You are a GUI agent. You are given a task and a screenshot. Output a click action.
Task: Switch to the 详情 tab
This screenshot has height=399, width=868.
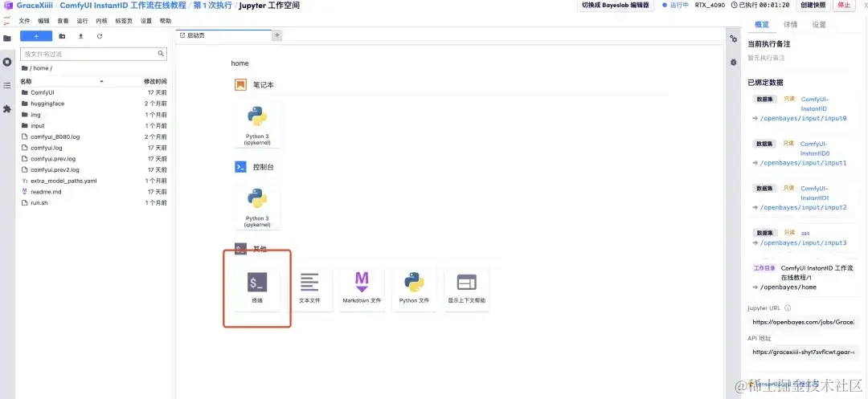coord(791,24)
